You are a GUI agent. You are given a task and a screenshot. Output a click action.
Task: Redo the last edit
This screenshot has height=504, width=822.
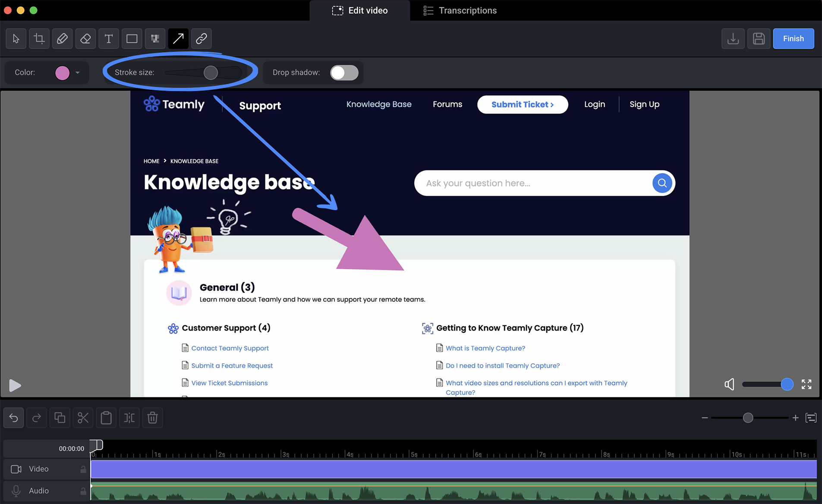tap(37, 418)
